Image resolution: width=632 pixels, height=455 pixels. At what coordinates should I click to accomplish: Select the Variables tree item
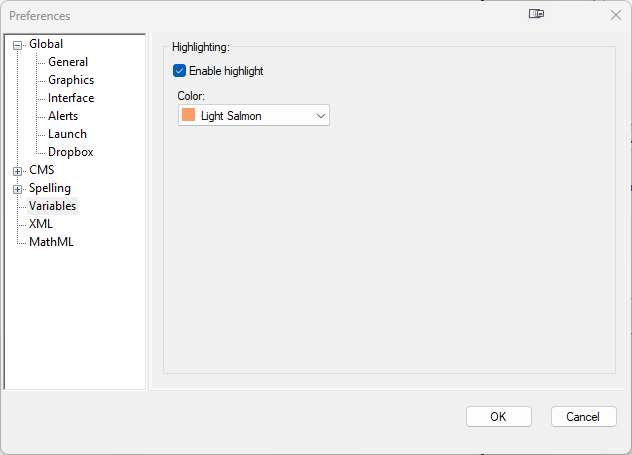coord(52,206)
